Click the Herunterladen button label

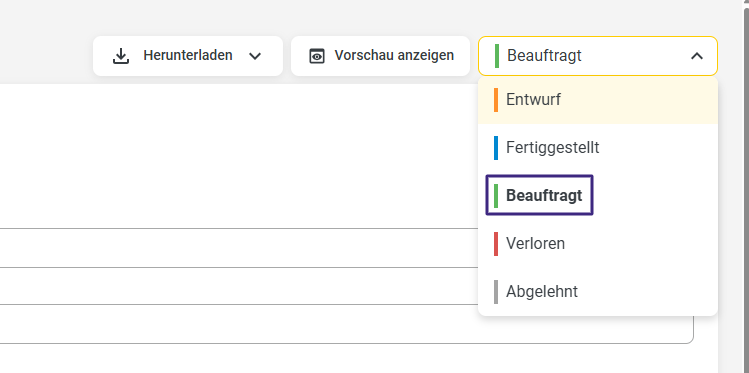click(x=188, y=55)
